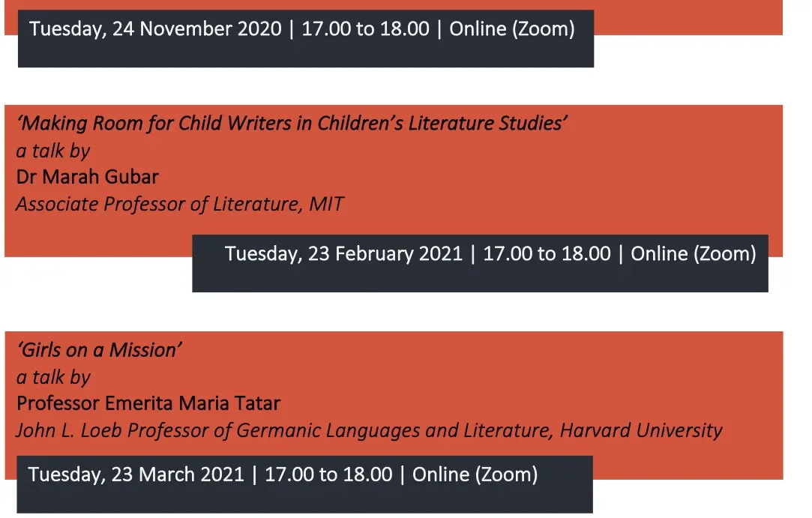Click 'Harvard University' in the affiliation text
This screenshot has height=518, width=812.
click(641, 431)
